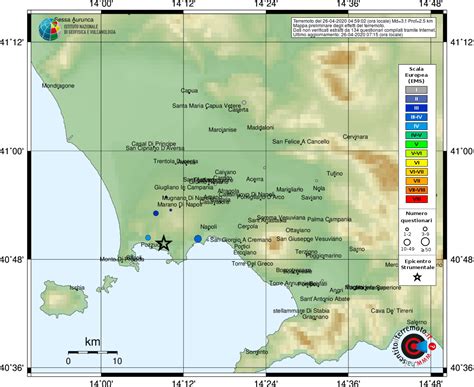Image resolution: width=474 pixels, height=387 pixels.
Task: Click the small open circle near Nola
Action: point(316,181)
